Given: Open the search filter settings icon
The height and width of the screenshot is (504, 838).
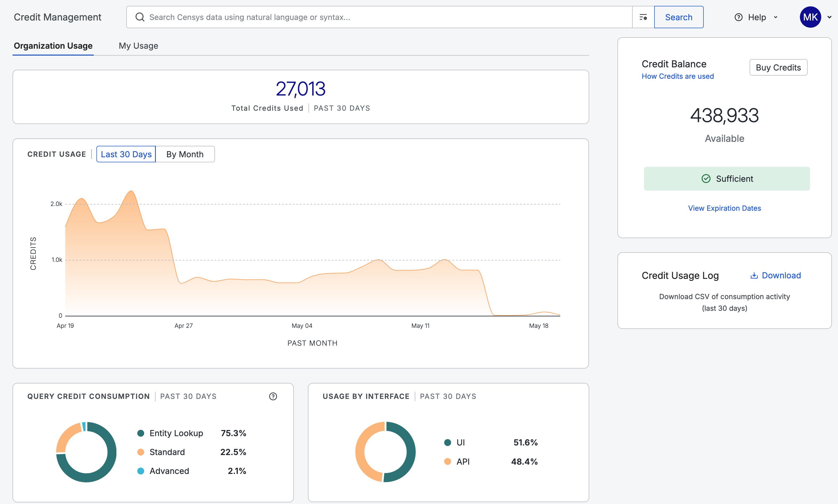Looking at the screenshot, I should point(643,17).
